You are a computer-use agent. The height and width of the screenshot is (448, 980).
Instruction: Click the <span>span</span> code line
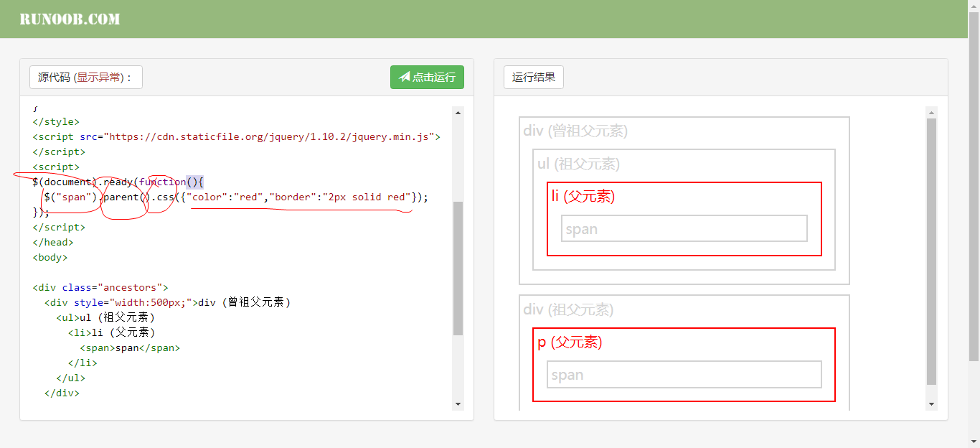pyautogui.click(x=130, y=347)
